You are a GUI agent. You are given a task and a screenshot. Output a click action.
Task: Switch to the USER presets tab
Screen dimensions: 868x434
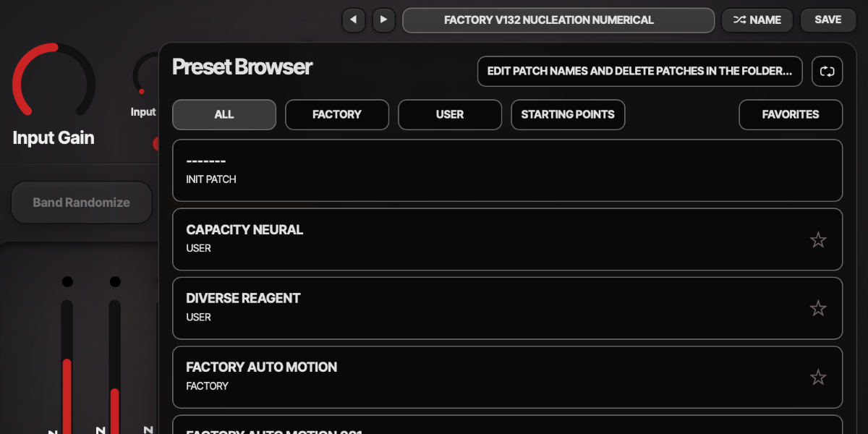point(450,114)
